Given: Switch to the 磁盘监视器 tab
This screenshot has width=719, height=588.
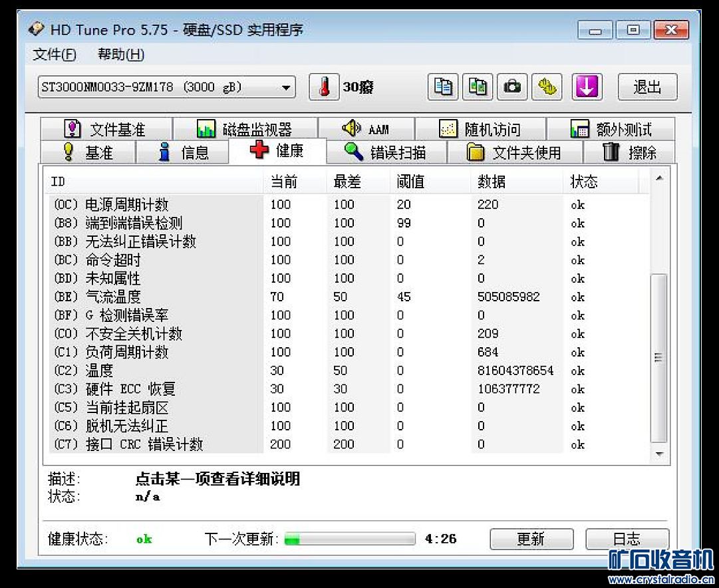Looking at the screenshot, I should (x=245, y=129).
